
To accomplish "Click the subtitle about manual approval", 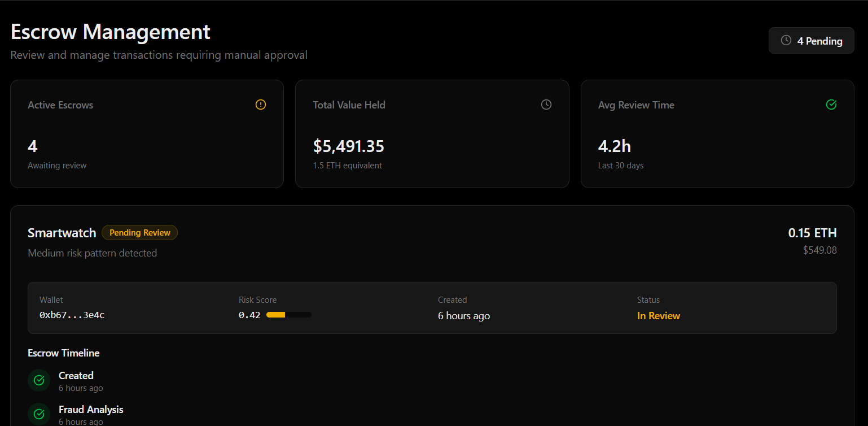I will (159, 55).
